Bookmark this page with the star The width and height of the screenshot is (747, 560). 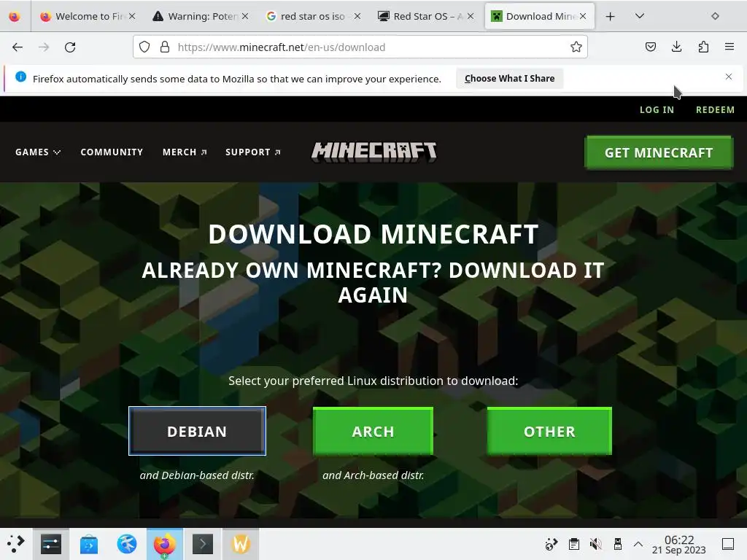pyautogui.click(x=576, y=47)
